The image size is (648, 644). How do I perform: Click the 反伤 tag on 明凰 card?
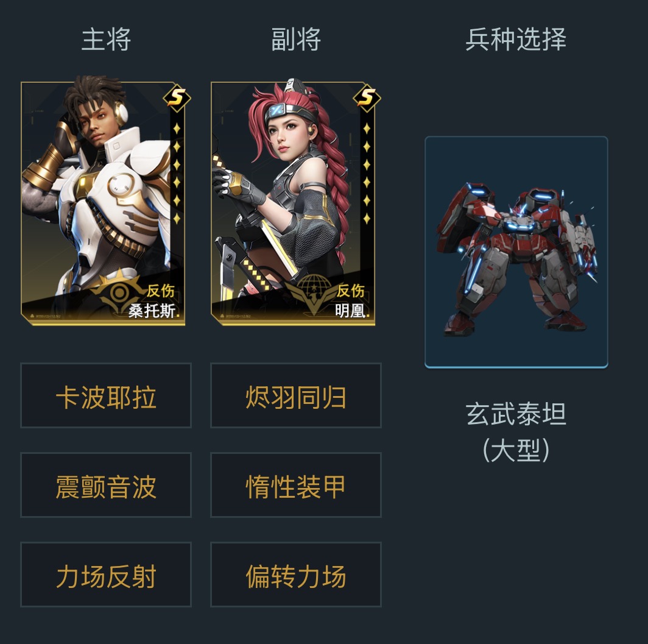tap(350, 291)
